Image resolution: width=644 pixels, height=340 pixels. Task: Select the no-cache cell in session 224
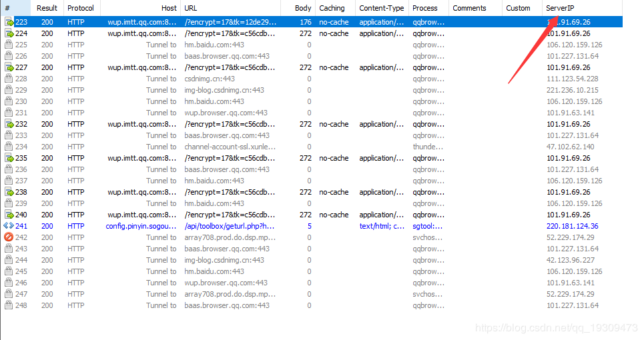point(334,33)
